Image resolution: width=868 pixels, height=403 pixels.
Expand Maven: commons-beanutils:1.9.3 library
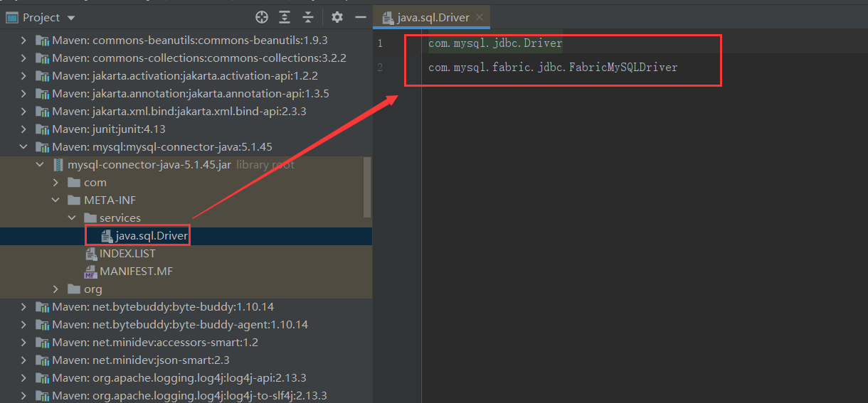(x=24, y=40)
